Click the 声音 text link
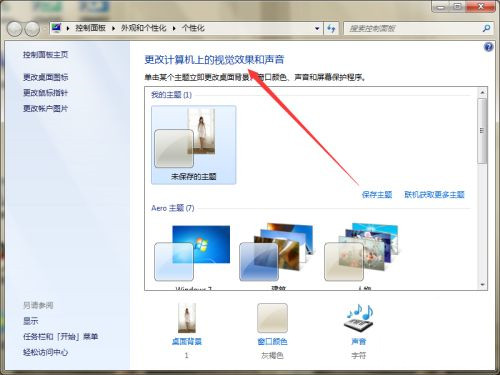 [359, 341]
